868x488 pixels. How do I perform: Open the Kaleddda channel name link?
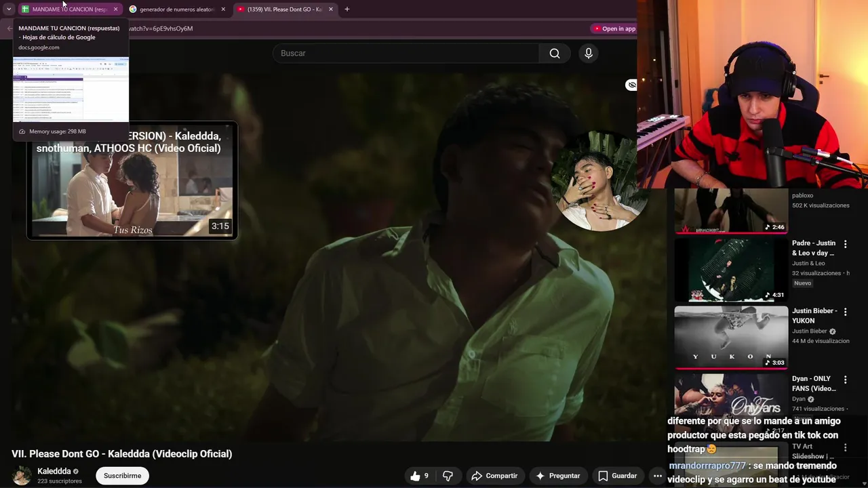(54, 471)
